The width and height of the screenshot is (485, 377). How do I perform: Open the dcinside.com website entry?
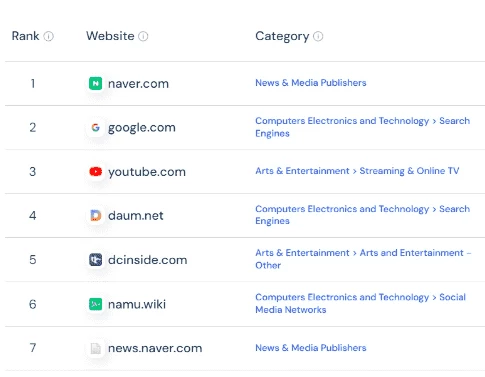(147, 260)
